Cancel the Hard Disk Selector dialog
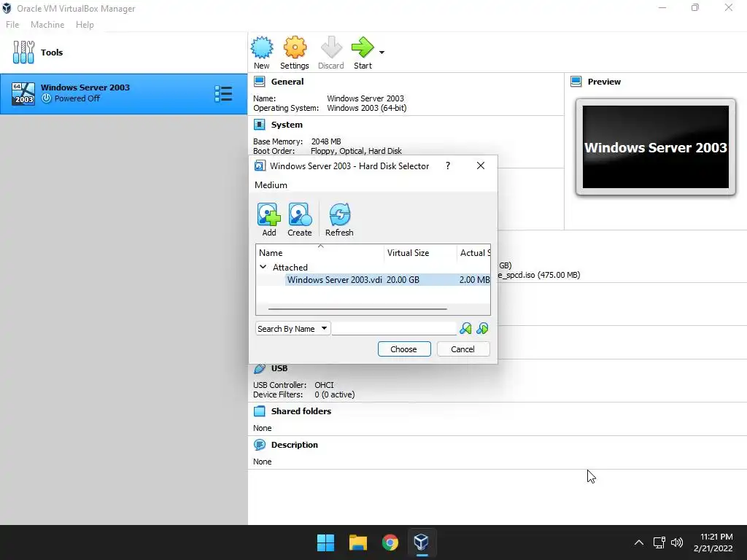Image resolution: width=747 pixels, height=560 pixels. point(463,349)
